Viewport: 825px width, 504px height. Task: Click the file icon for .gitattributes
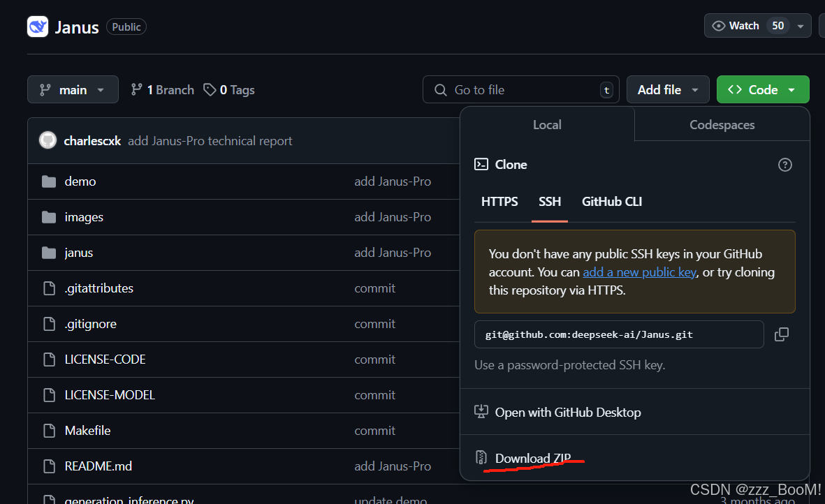point(49,288)
